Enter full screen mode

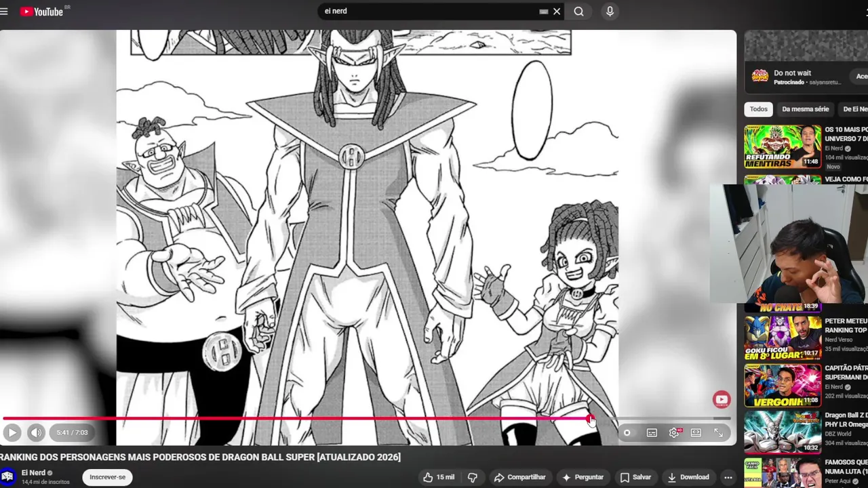tap(718, 432)
